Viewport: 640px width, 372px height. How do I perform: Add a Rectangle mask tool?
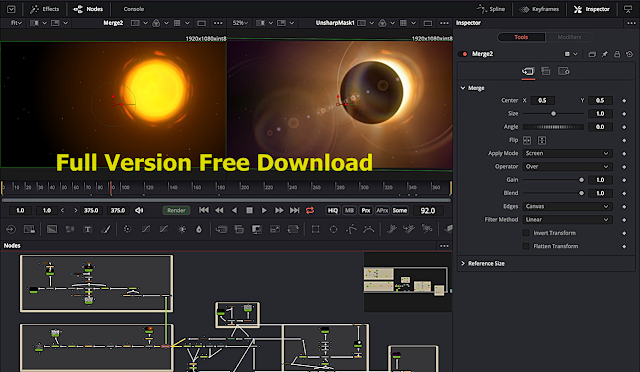pos(316,229)
